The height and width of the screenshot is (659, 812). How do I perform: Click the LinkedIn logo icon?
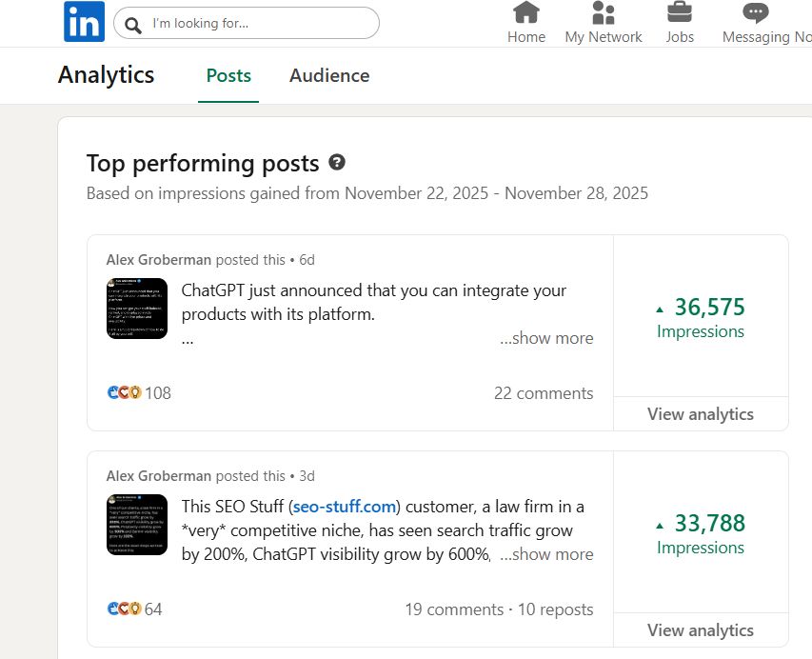[84, 22]
